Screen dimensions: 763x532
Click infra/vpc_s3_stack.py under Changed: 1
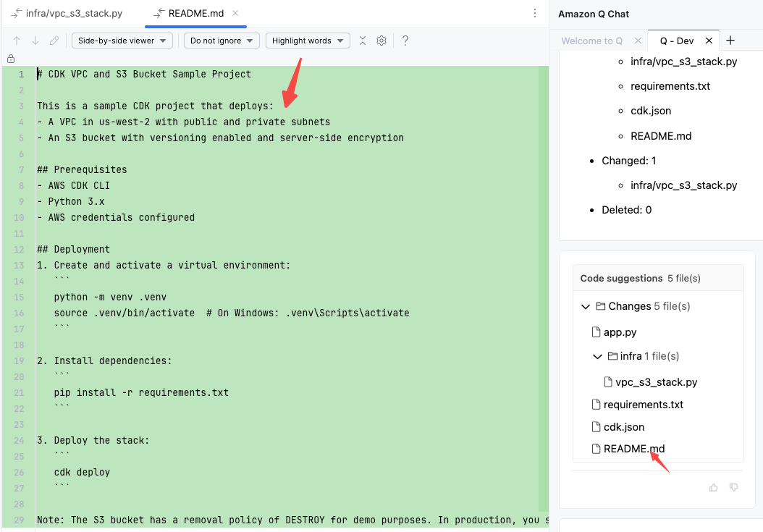coord(683,185)
